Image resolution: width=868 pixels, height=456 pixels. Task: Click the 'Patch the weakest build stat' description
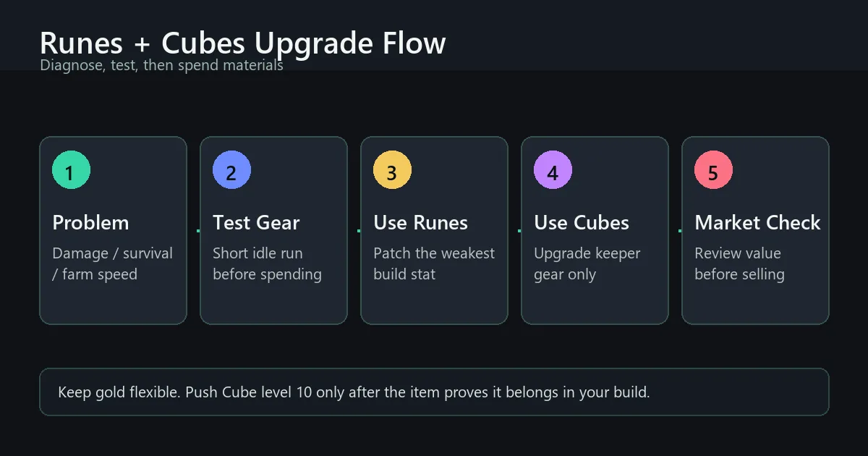[434, 263]
